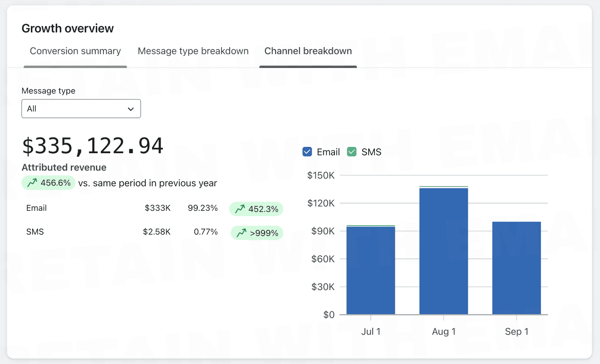Click the $335,122.94 revenue total
The width and height of the screenshot is (600, 364).
(x=93, y=146)
